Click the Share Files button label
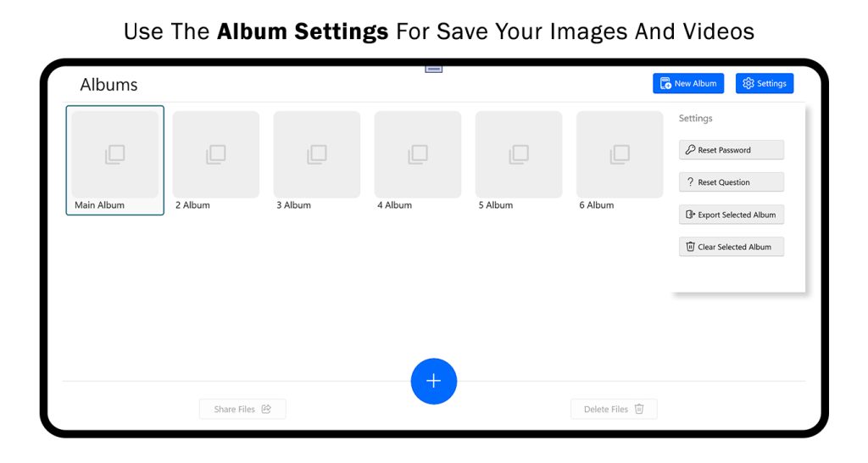The height and width of the screenshot is (463, 868). [x=234, y=410]
